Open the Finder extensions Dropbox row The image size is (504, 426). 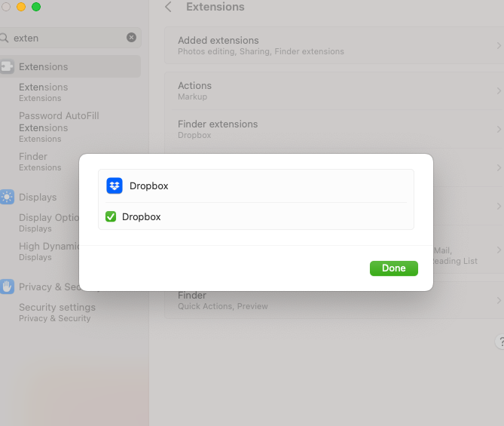(334, 129)
